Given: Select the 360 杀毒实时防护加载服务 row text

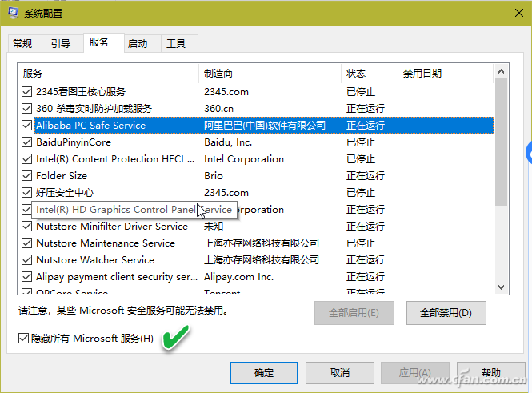Looking at the screenshot, I should click(94, 109).
